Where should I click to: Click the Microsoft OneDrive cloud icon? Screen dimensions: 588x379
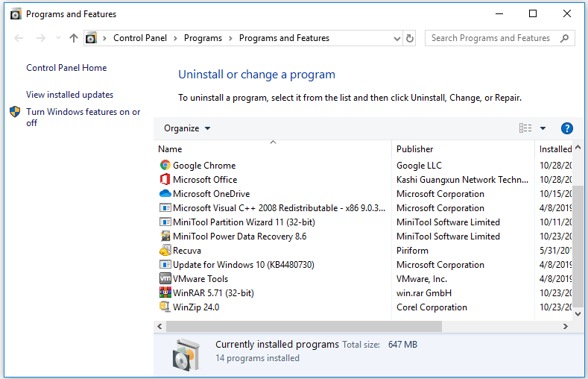pos(165,194)
